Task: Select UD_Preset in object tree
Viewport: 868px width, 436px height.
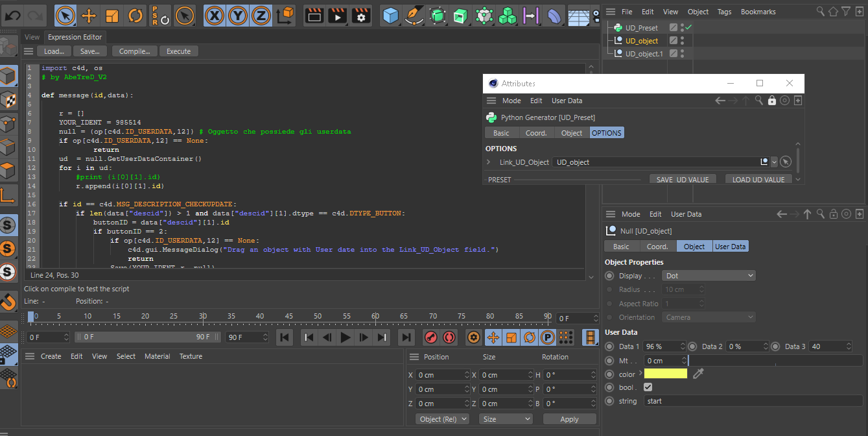Action: 642,28
